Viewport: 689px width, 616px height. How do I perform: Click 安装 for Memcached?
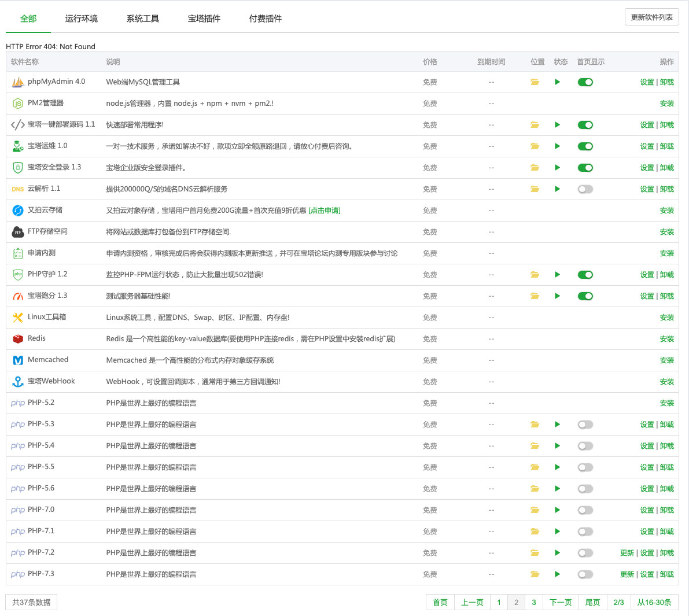[666, 360]
